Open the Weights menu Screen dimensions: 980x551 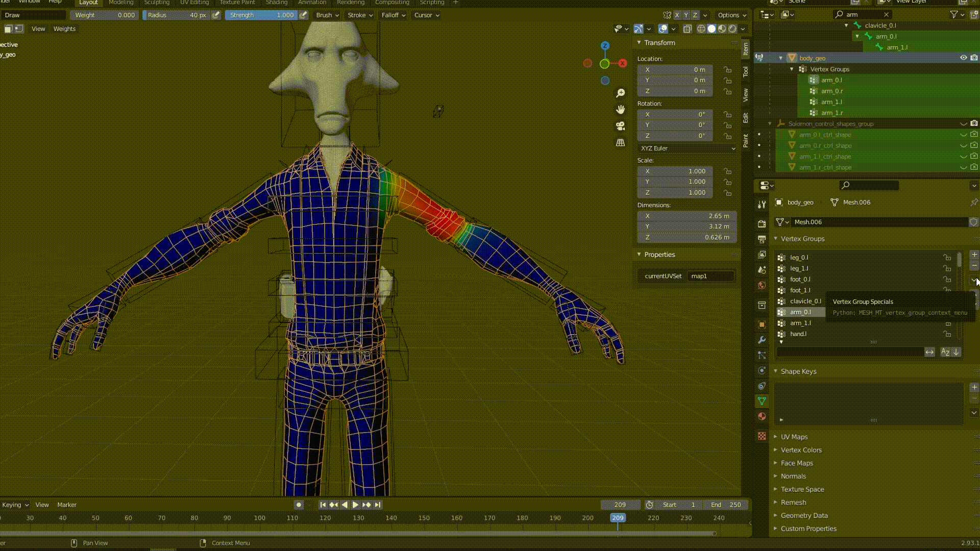(64, 29)
